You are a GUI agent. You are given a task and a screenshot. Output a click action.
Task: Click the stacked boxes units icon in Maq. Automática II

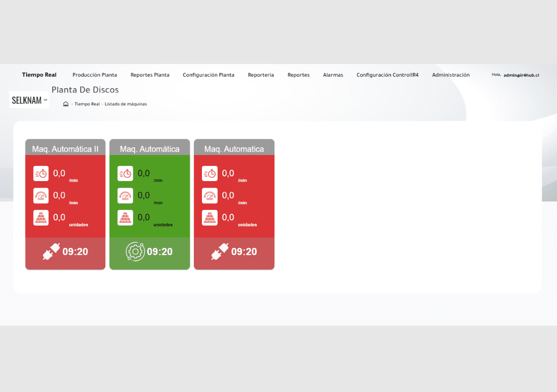[x=41, y=218]
